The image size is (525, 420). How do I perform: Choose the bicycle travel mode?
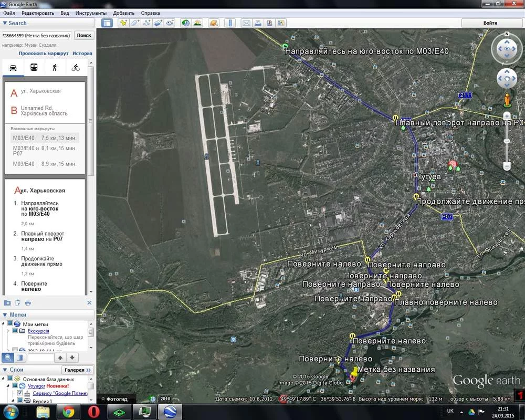(x=76, y=68)
